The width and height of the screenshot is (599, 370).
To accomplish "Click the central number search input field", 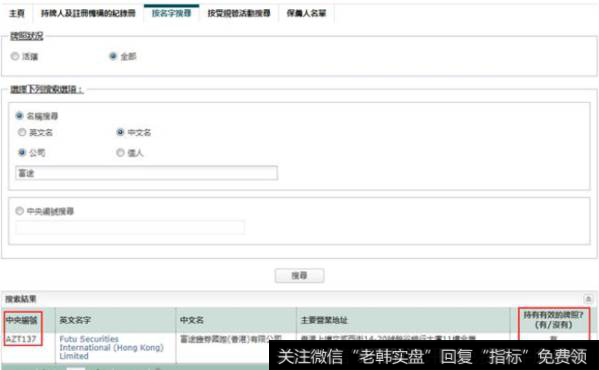I will click(130, 228).
